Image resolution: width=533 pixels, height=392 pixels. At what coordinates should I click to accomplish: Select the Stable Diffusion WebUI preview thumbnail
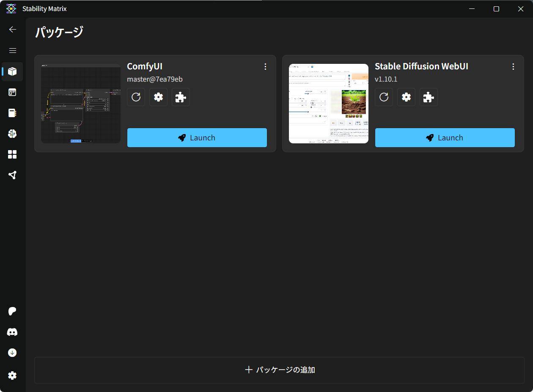click(x=329, y=104)
